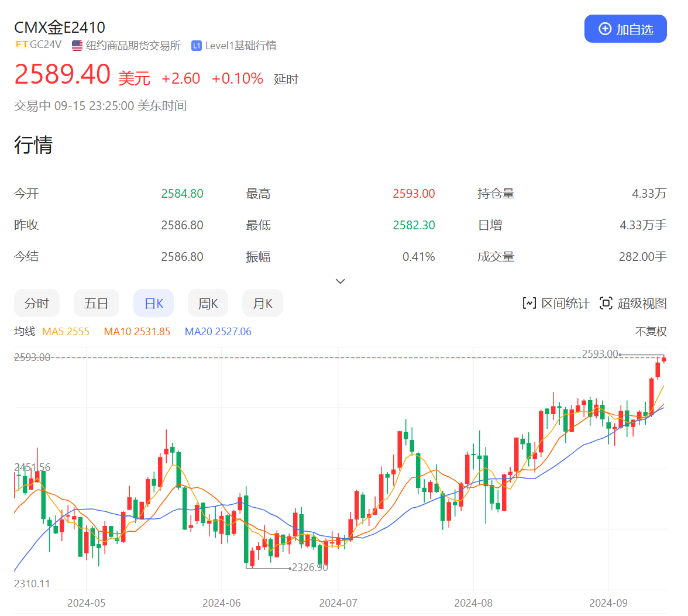This screenshot has width=688, height=616.
Task: Click the 今开 value 2584.80
Action: [182, 194]
